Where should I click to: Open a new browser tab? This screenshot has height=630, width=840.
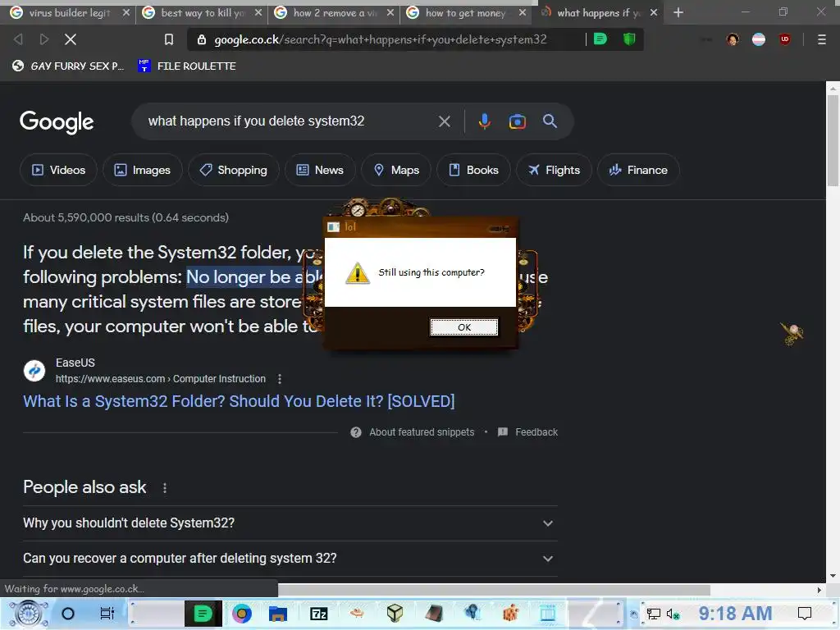pos(678,12)
